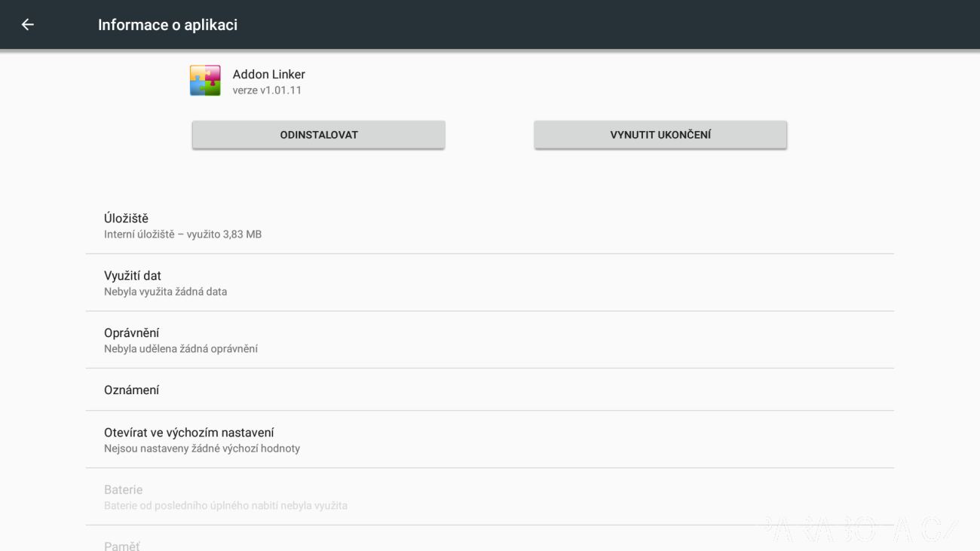Open the Úložiště storage entry

[490, 225]
